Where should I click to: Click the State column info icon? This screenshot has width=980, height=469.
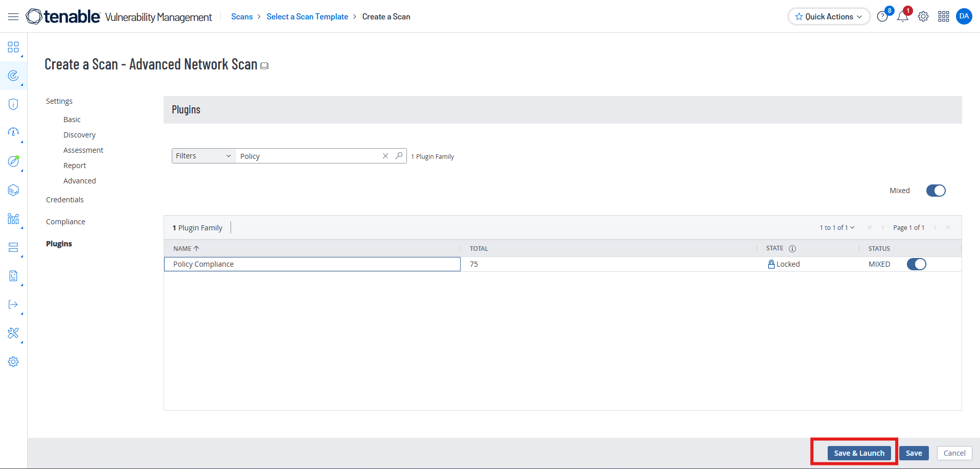click(x=792, y=249)
